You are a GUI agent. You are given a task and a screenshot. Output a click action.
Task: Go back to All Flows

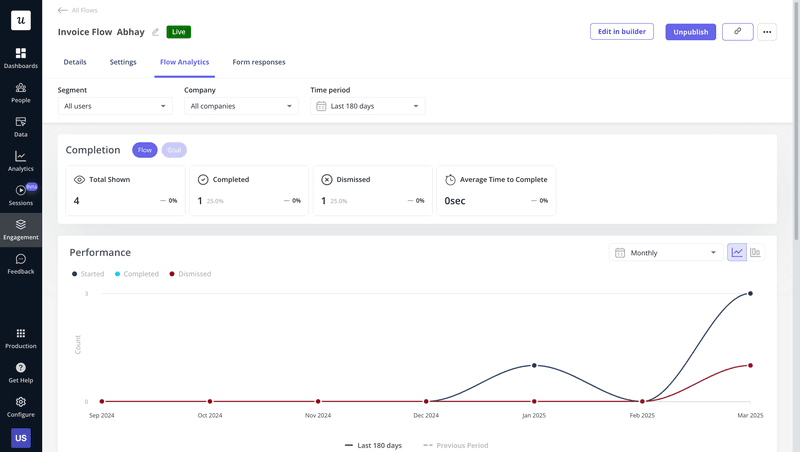[x=78, y=10]
